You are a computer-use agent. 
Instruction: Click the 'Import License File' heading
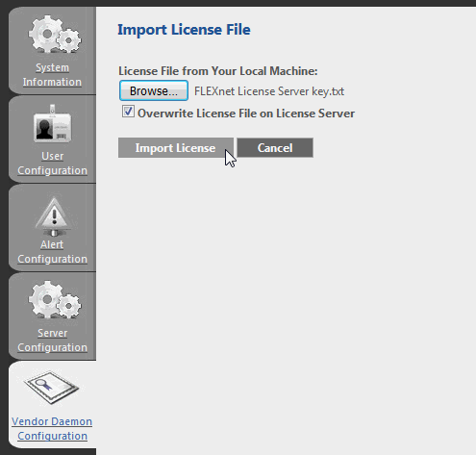[x=184, y=30]
